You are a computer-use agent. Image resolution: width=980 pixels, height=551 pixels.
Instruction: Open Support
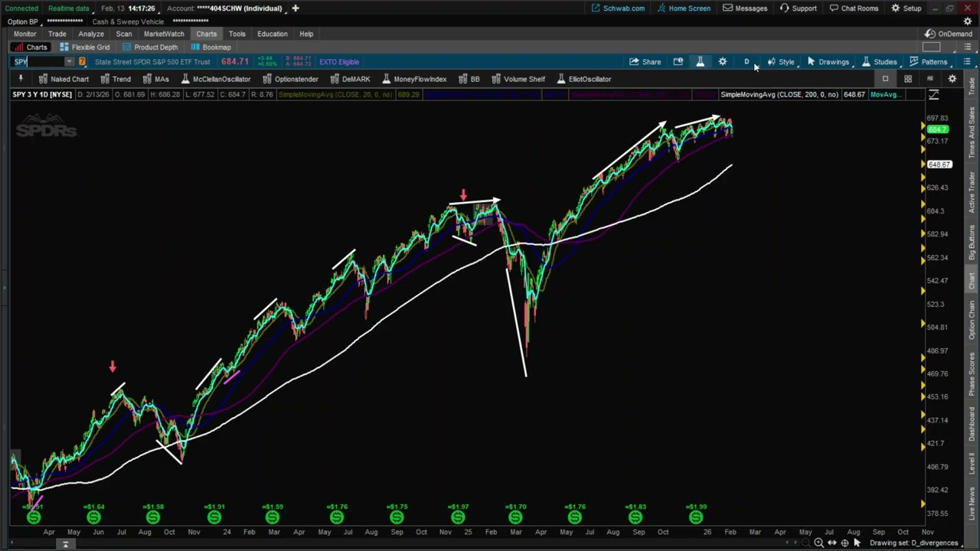[798, 8]
